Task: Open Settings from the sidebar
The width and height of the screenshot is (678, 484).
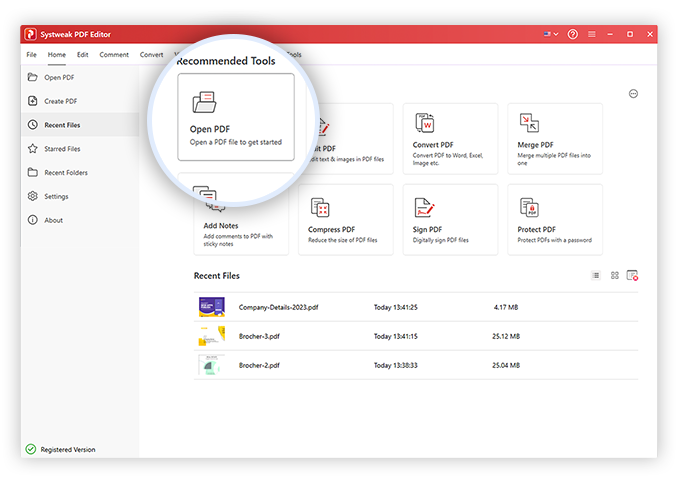Action: pyautogui.click(x=56, y=196)
